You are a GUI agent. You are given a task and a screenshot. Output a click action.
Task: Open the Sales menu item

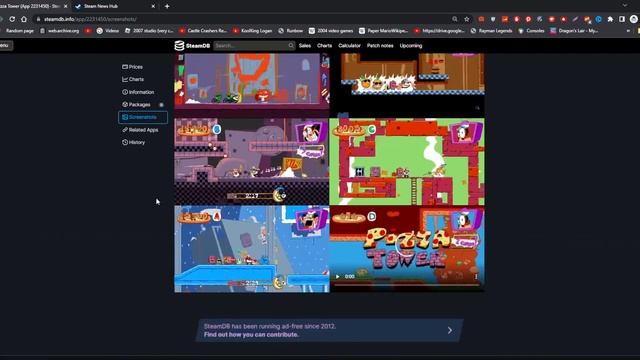click(305, 46)
